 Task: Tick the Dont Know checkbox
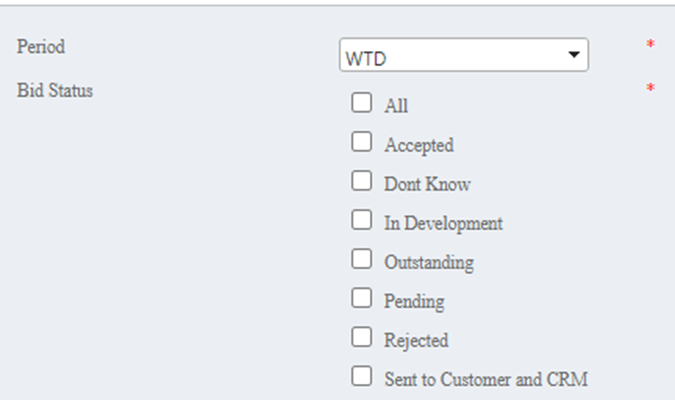point(361,181)
